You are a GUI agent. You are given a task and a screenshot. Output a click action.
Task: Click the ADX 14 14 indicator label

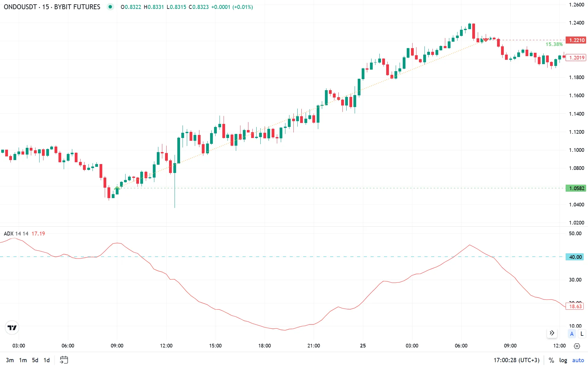16,234
